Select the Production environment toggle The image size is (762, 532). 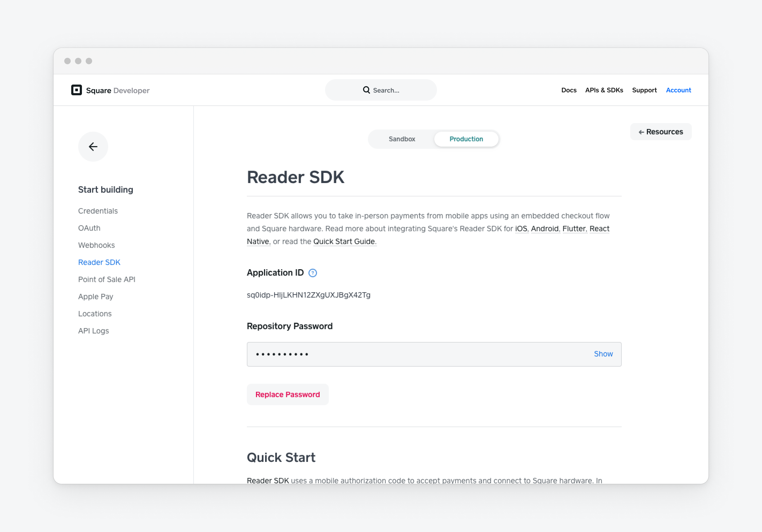(466, 139)
